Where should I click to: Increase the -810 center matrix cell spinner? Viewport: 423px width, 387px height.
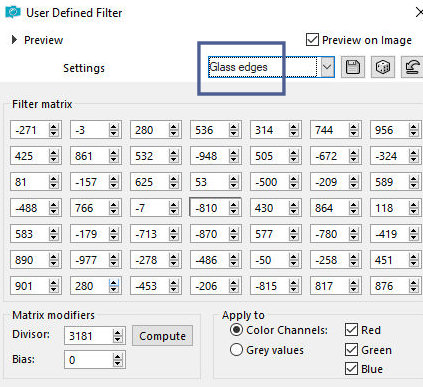[234, 205]
